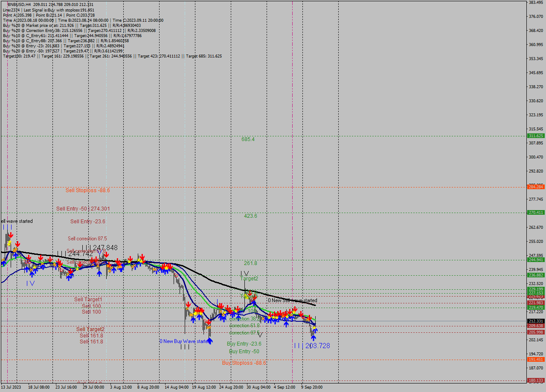Screen dimensions: 546x392
Task: Click the Sell Stoploss -88.6 text label
Action: (x=87, y=190)
